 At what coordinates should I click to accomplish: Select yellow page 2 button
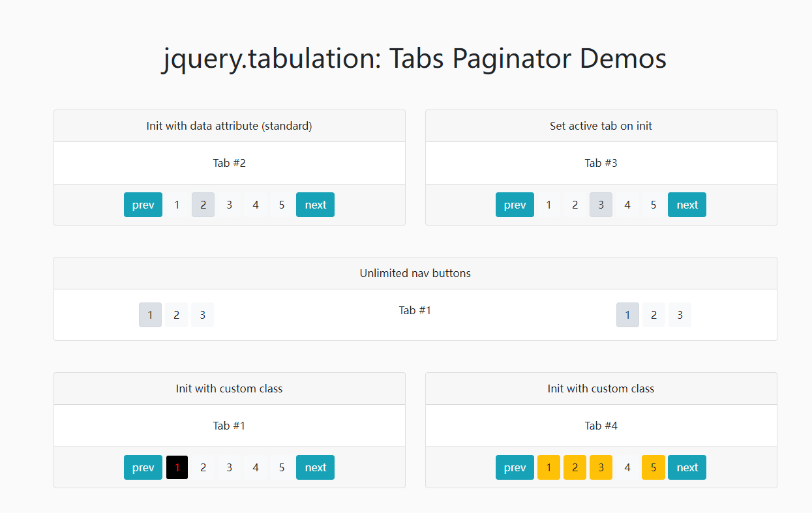tap(575, 467)
